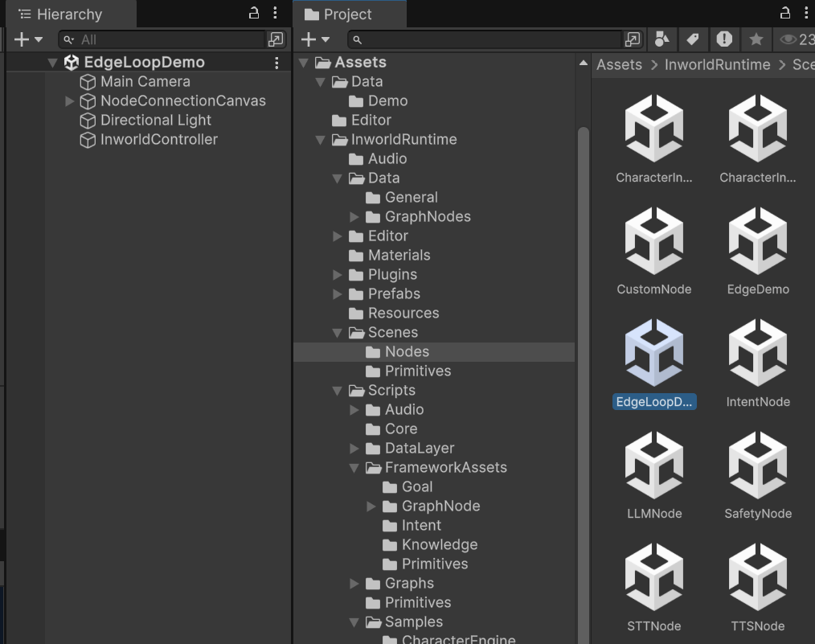Expand NodeConnectionCanvas in Hierarchy
The image size is (815, 644).
[69, 100]
